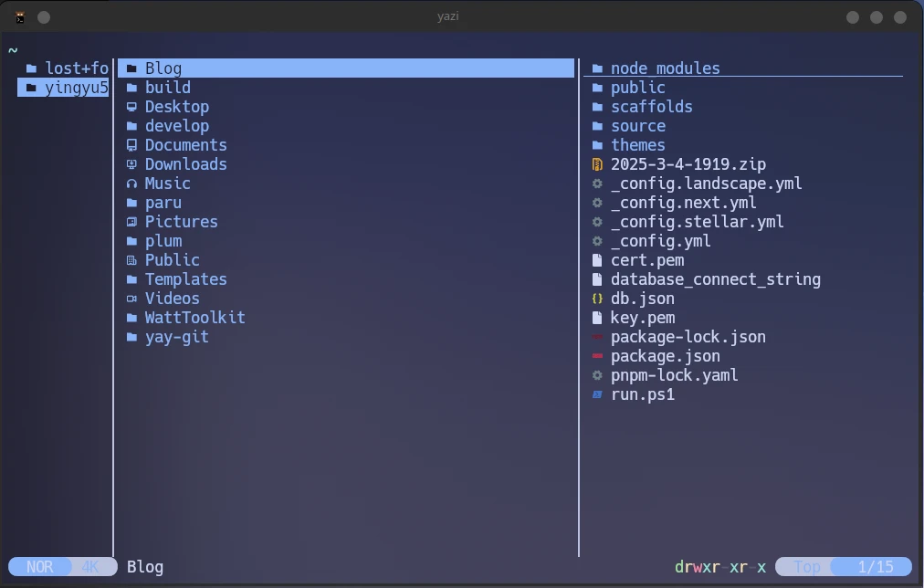Click the PowerShell icon beside run.ps1
Screen dimensions: 924x588
click(x=597, y=394)
